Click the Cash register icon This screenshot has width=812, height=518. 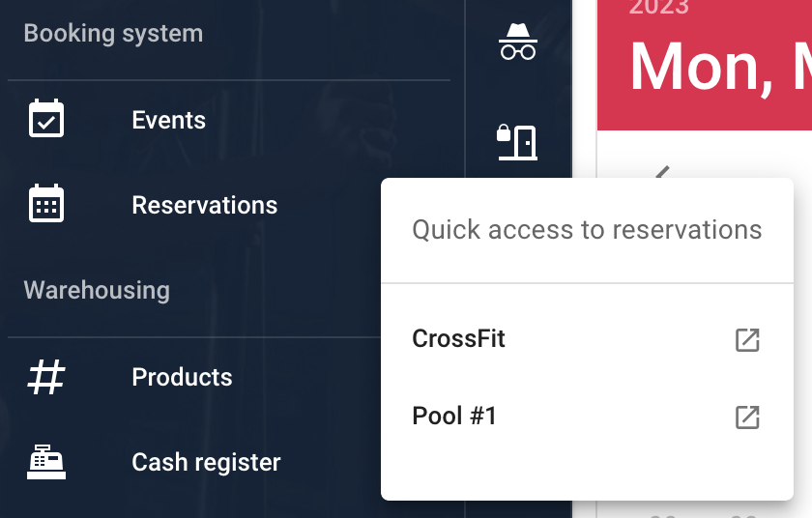(46, 462)
